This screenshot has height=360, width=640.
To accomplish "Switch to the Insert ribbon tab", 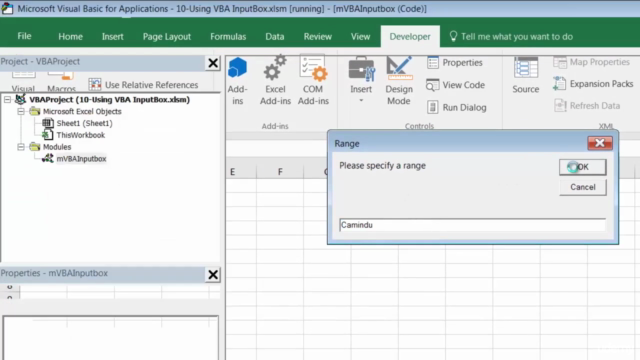I will pyautogui.click(x=113, y=36).
